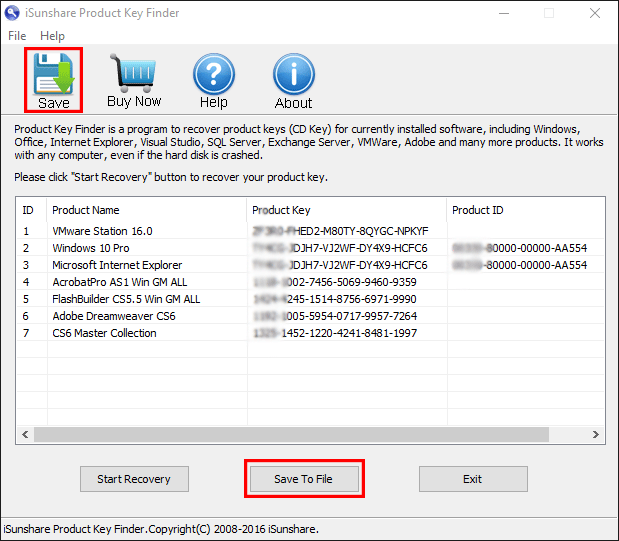Viewport: 619px width, 541px height.
Task: Click Internet Explorer's Product ID cell
Action: (x=520, y=265)
